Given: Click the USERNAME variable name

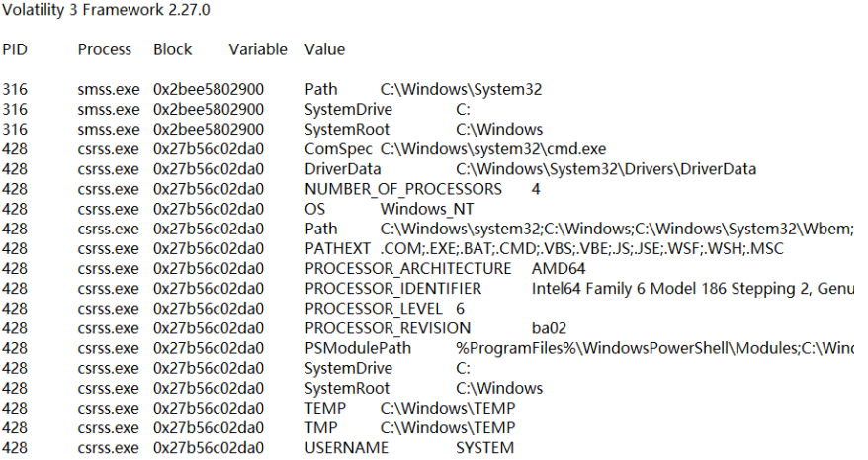Looking at the screenshot, I should tap(346, 448).
